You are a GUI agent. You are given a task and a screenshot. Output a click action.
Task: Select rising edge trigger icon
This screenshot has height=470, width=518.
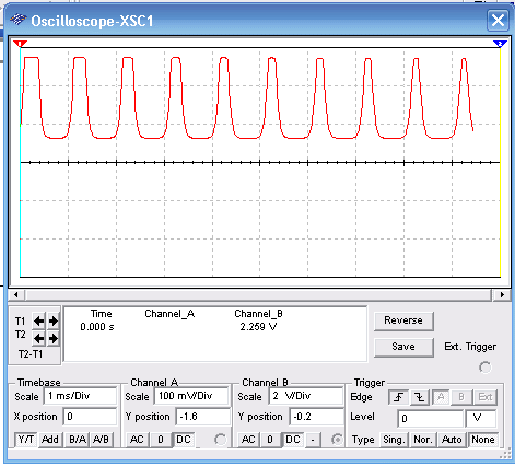click(399, 397)
